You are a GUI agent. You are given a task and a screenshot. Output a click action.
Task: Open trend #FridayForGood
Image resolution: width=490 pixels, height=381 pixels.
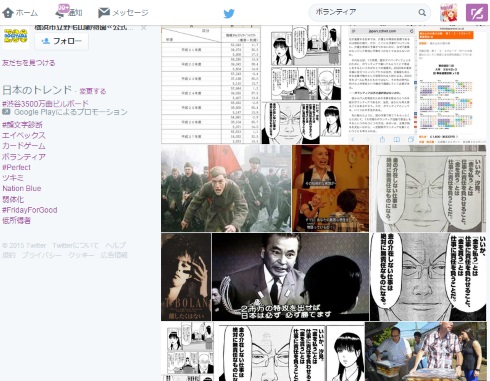(30, 210)
